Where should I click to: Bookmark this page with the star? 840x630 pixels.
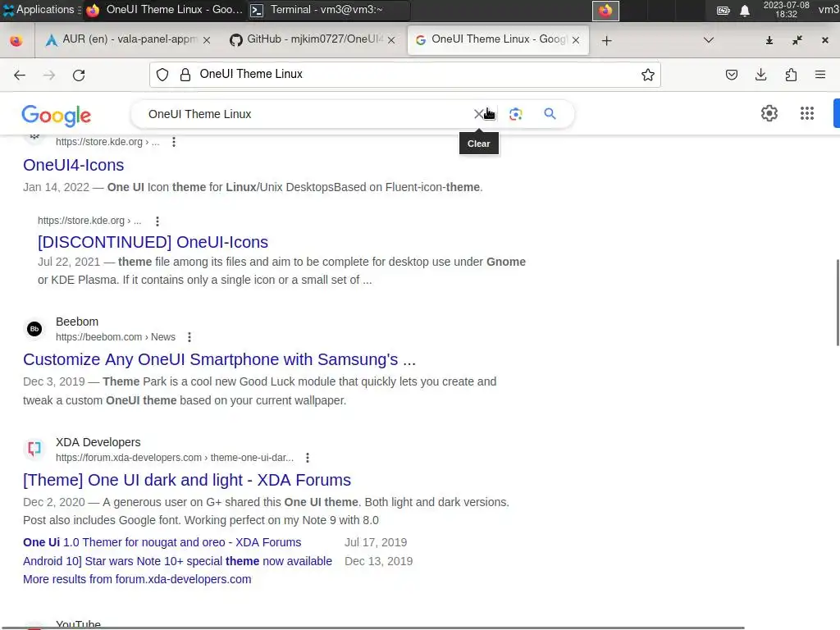coord(648,75)
